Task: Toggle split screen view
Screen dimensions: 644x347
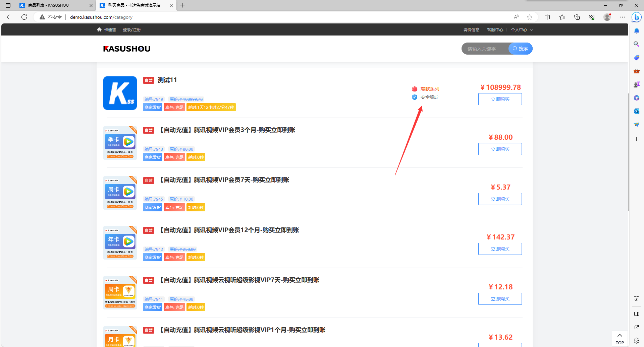Action: click(547, 17)
